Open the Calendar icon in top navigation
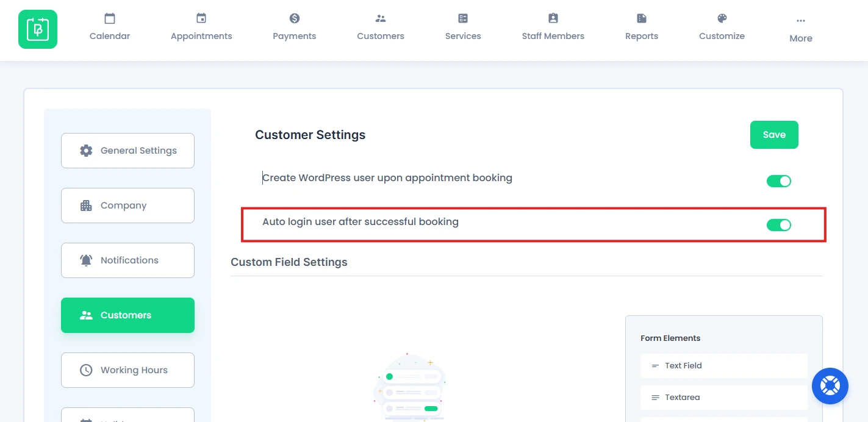 (x=110, y=18)
